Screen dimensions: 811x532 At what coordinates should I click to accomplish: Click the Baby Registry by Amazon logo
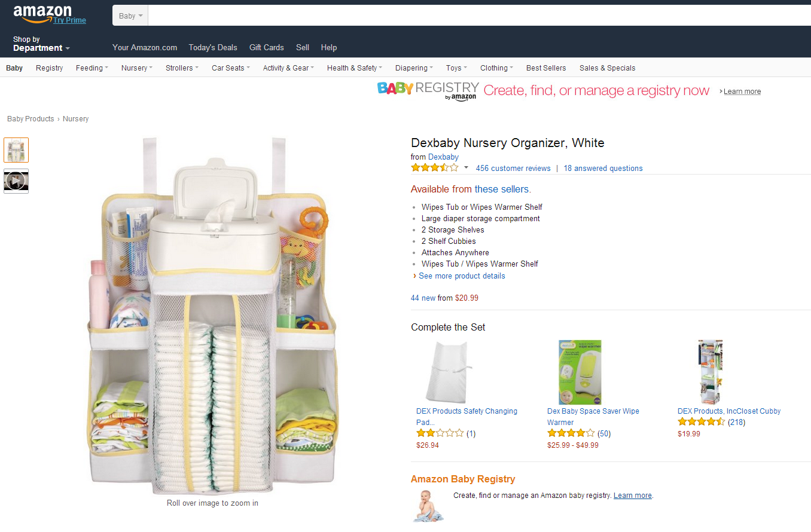pyautogui.click(x=428, y=90)
